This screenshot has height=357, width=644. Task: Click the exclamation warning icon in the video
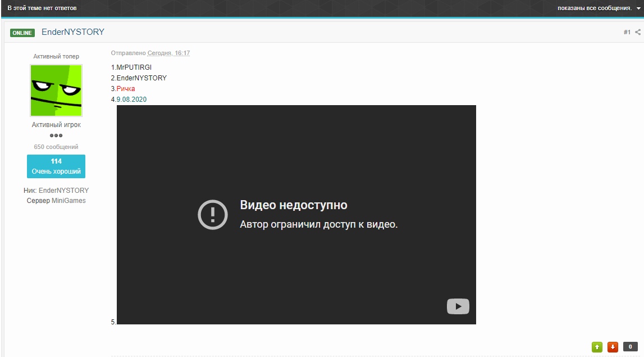[x=213, y=215]
